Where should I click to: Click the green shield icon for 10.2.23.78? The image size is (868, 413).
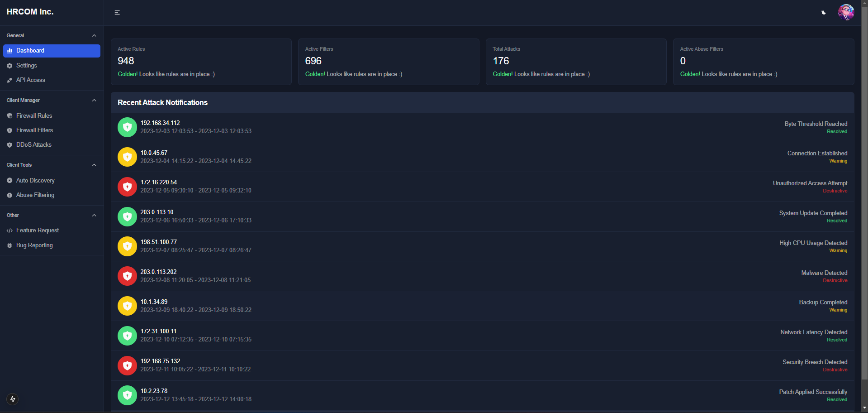[127, 395]
